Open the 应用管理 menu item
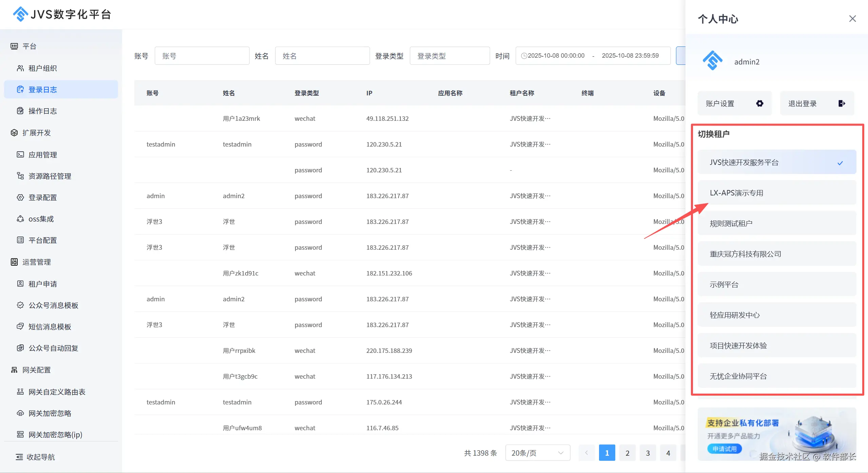868x473 pixels. point(43,155)
